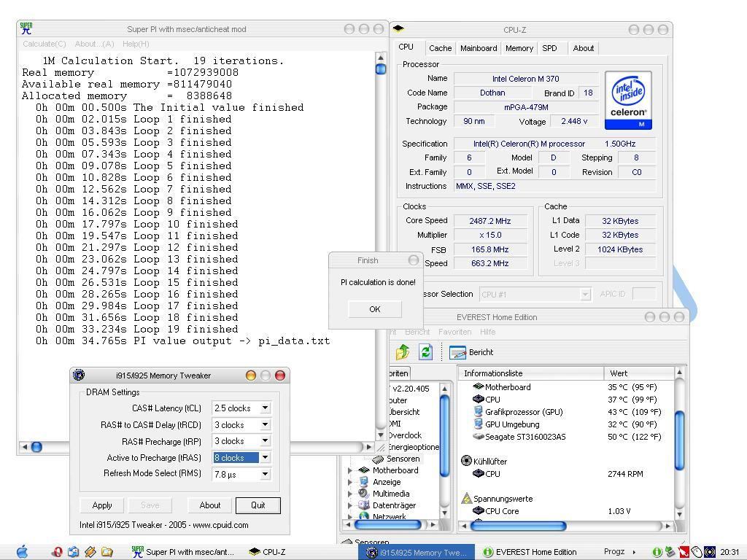Click the folder quick-launch icon in the taskbar
The height and width of the screenshot is (560, 747).
107,552
